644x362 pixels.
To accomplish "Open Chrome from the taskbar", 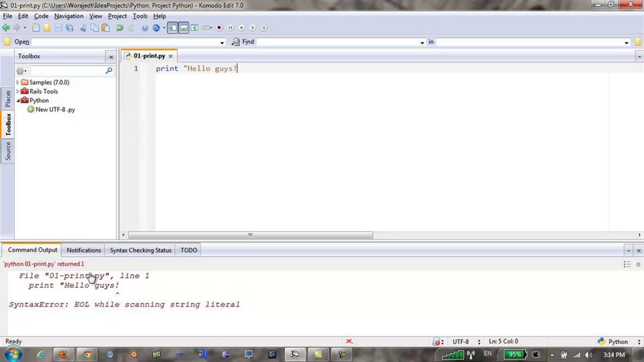I will click(x=87, y=354).
